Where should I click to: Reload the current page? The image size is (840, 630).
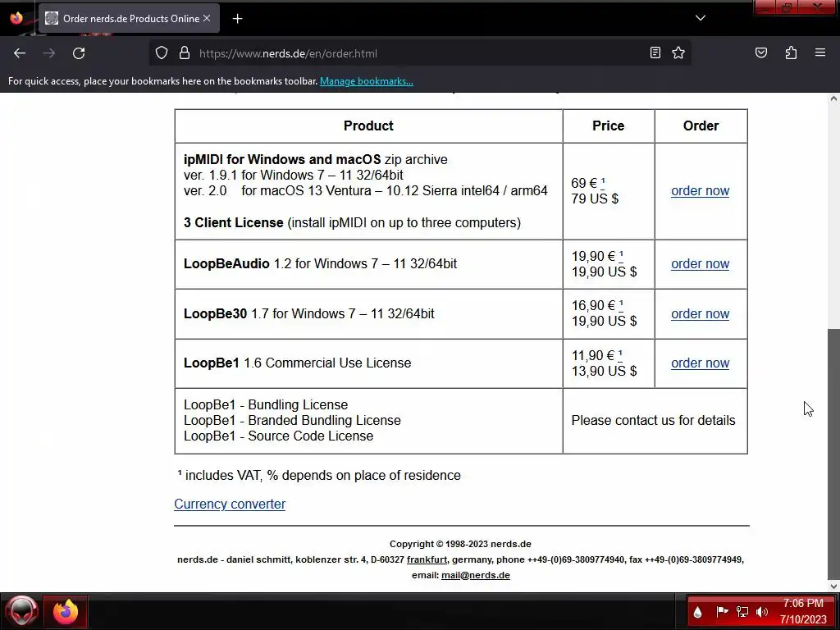tap(79, 53)
